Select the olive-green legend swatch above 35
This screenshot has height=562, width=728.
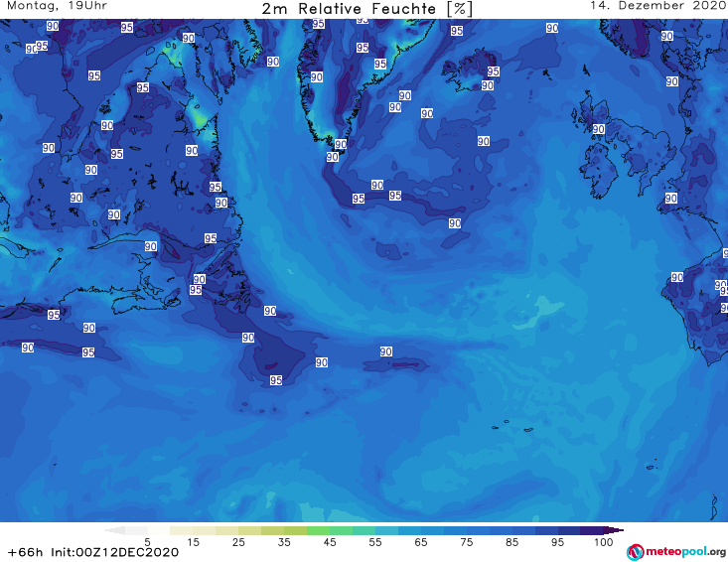tap(295, 530)
